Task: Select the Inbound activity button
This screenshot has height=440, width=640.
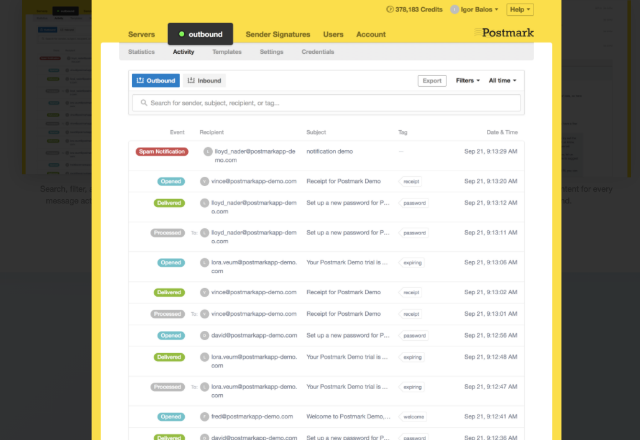Action: [204, 80]
